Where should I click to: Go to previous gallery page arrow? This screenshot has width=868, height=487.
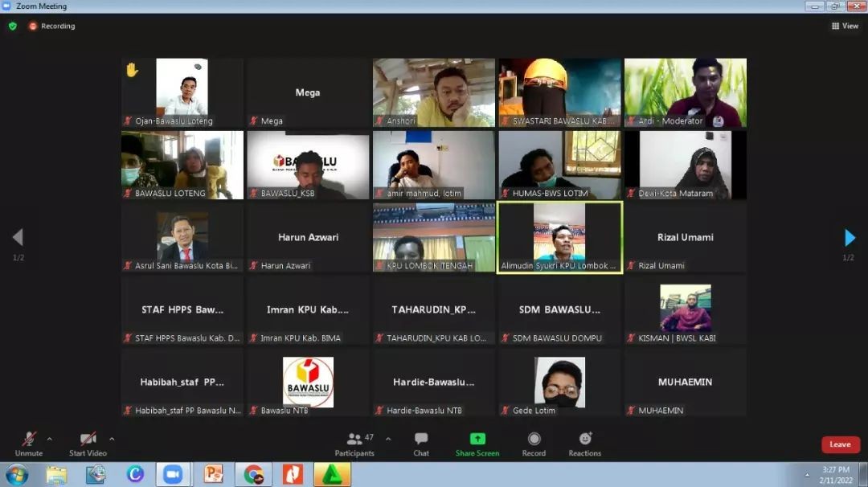click(x=18, y=238)
